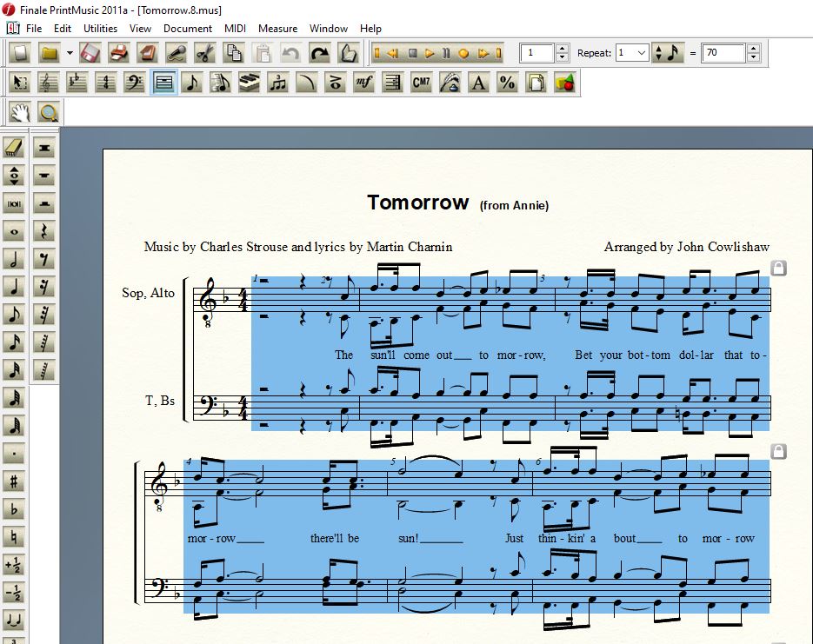
Task: Toggle the sharp accidental in the palette
Action: [14, 481]
